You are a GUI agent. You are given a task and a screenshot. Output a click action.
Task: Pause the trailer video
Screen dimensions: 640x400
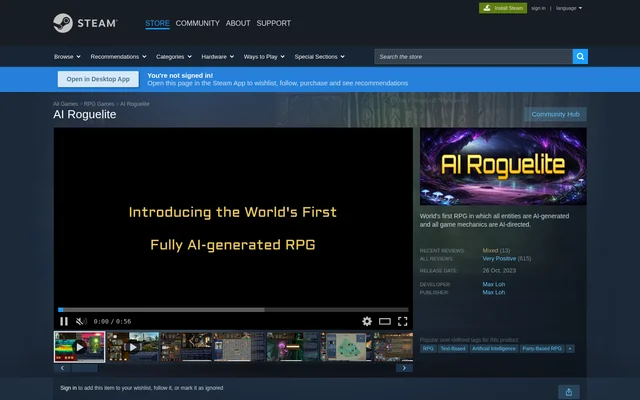click(x=64, y=321)
